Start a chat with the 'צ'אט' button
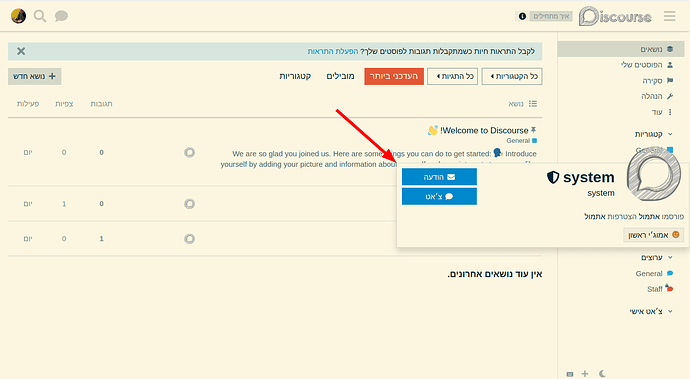 click(x=439, y=197)
